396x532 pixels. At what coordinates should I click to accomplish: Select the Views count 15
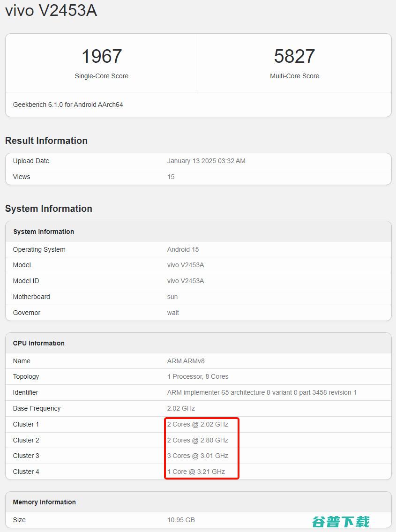point(171,177)
